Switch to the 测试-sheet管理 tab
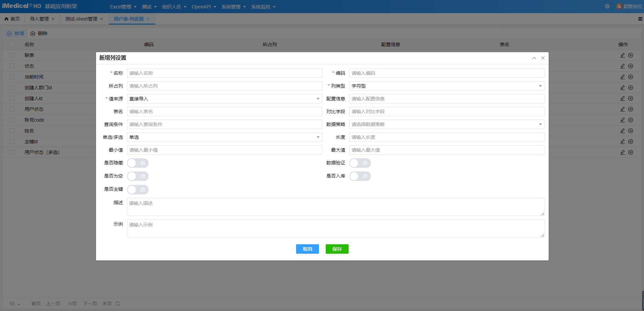 point(81,19)
